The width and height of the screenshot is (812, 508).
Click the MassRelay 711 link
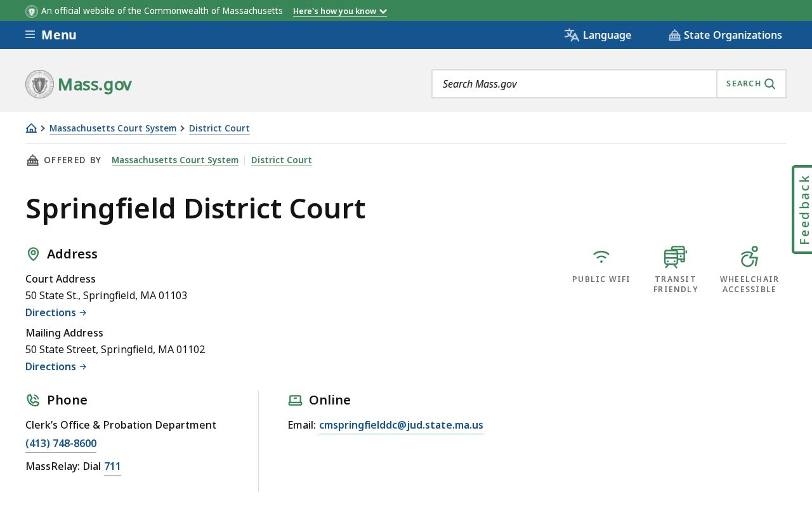(112, 466)
